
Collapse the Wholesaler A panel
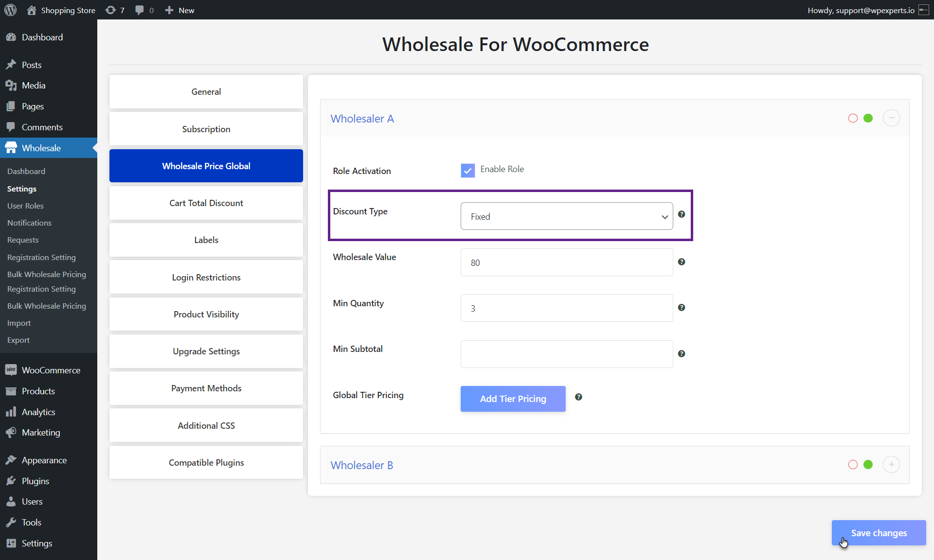pyautogui.click(x=891, y=118)
